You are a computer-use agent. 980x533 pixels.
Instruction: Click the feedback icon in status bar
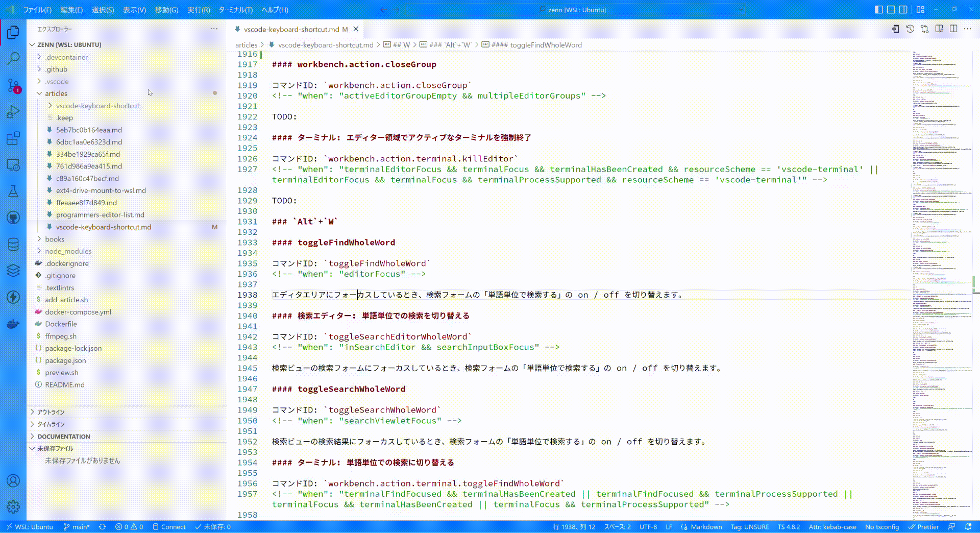coord(951,527)
